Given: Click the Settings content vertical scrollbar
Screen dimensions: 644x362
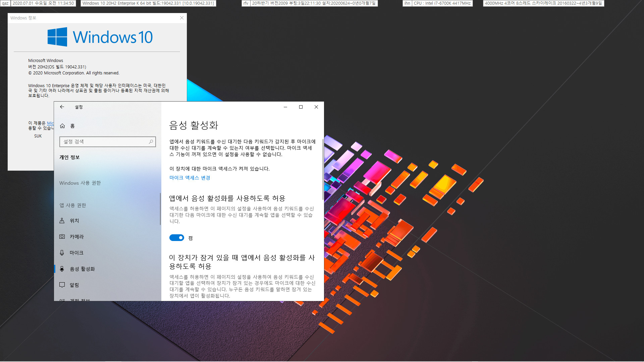Looking at the screenshot, I should 323,169.
